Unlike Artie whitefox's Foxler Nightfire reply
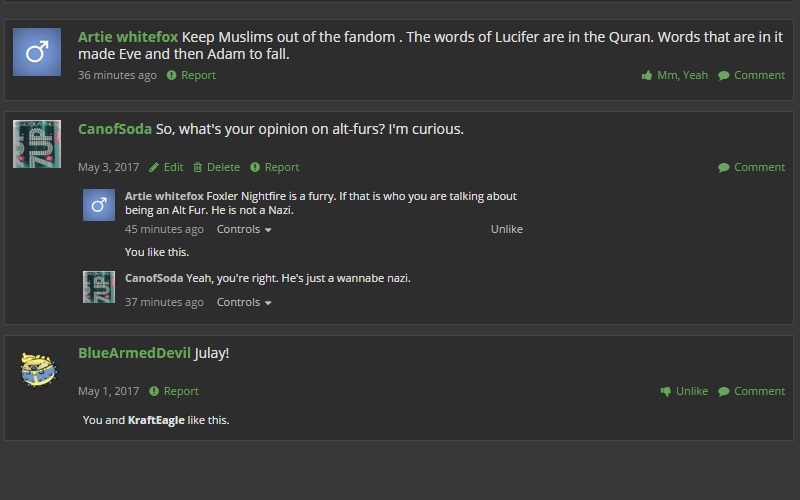Image resolution: width=800 pixels, height=500 pixels. click(507, 229)
